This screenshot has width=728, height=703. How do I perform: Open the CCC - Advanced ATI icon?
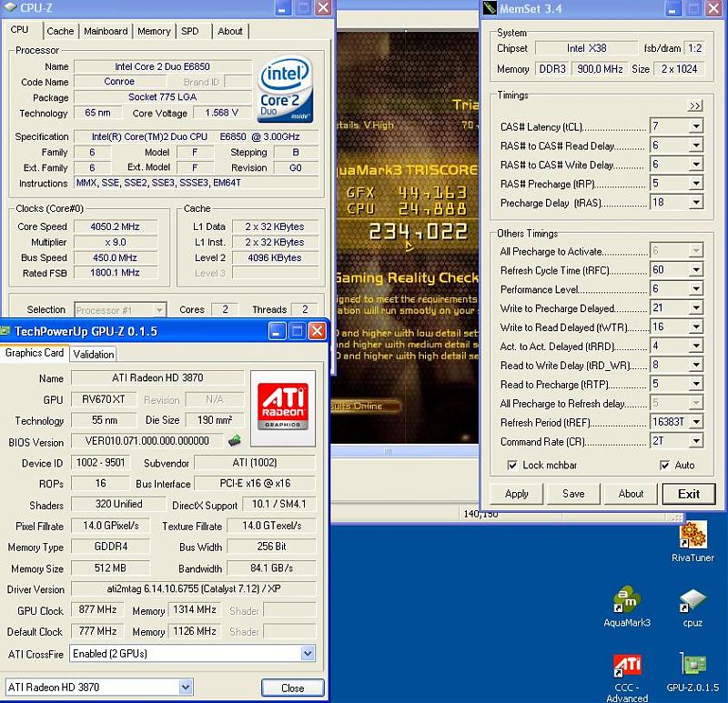pos(627,678)
